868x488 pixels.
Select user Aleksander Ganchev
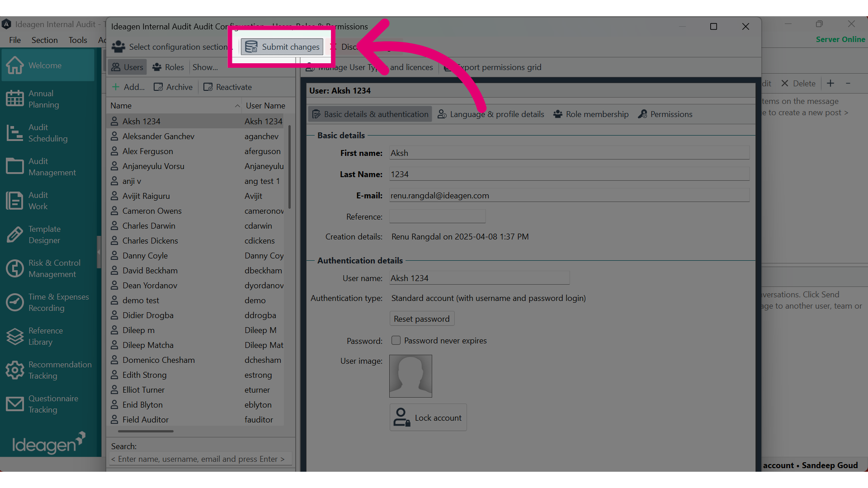(196, 136)
